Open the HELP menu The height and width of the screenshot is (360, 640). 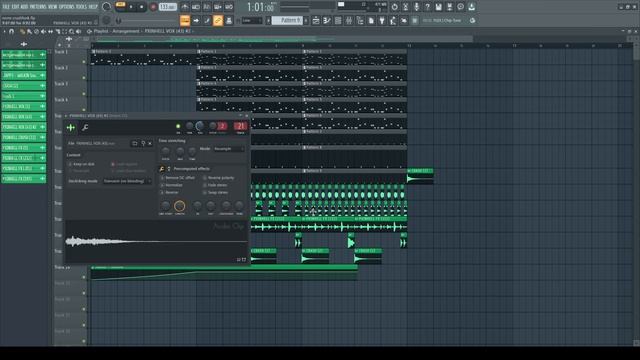click(93, 7)
